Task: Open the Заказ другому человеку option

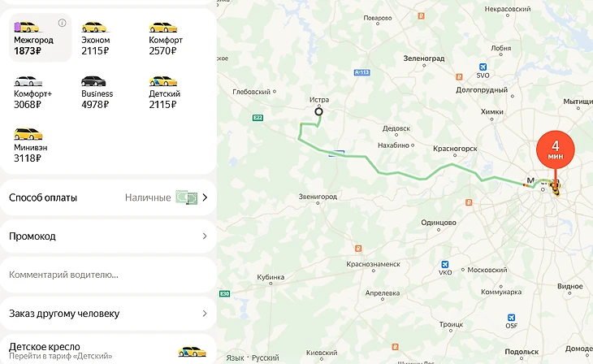Action: coord(108,314)
